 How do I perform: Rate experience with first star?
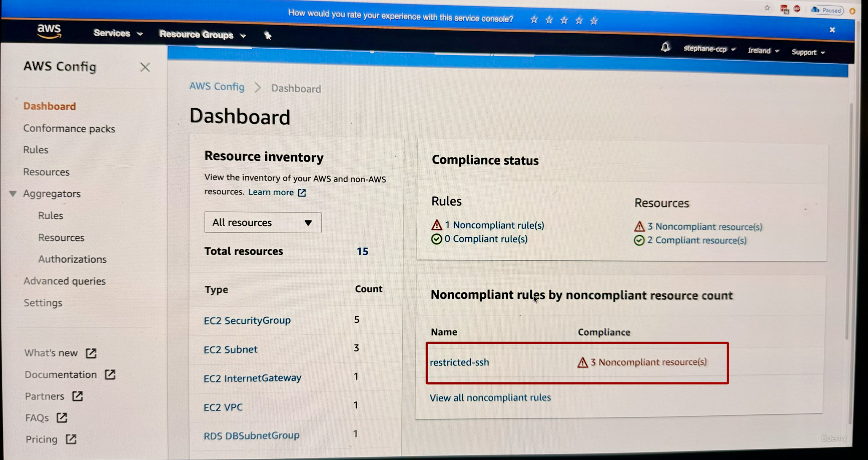point(534,19)
